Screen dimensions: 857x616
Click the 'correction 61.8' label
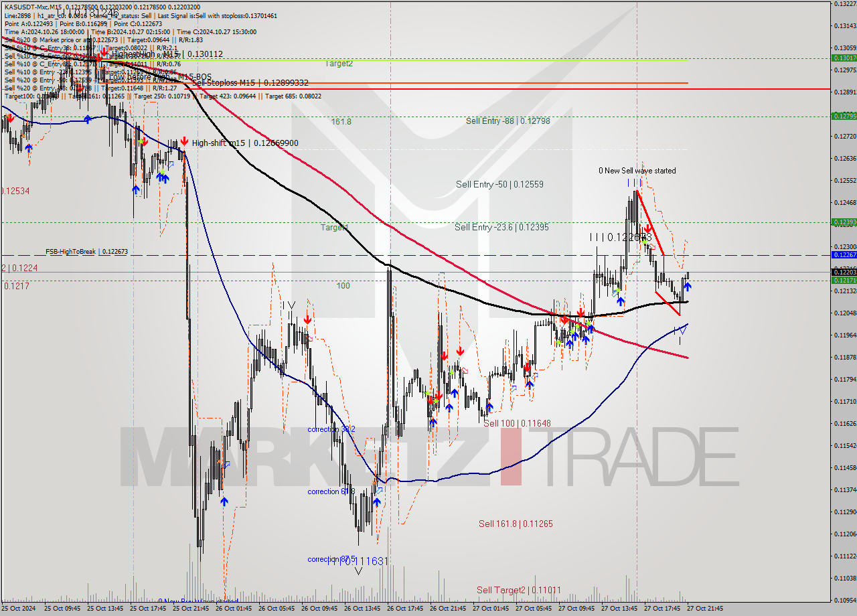click(331, 491)
